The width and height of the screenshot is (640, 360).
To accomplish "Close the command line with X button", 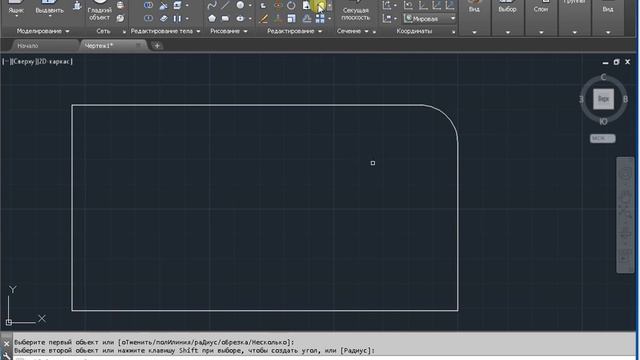I will [x=7, y=344].
